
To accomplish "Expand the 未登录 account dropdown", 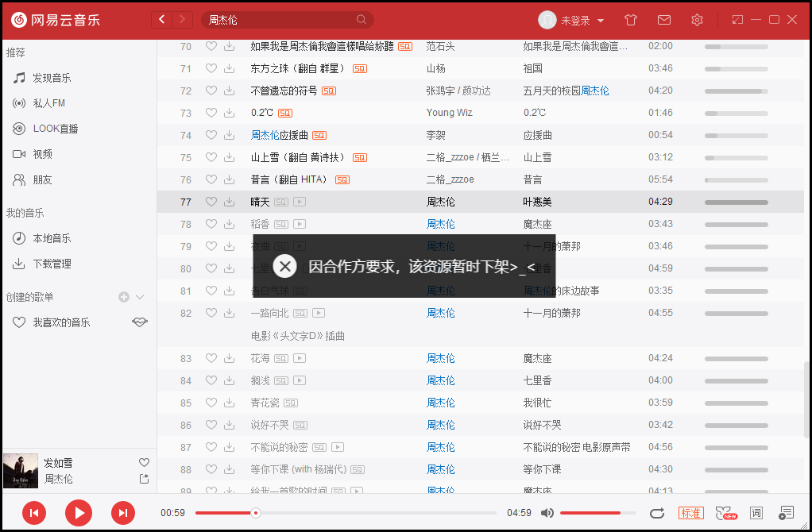I will 600,21.
